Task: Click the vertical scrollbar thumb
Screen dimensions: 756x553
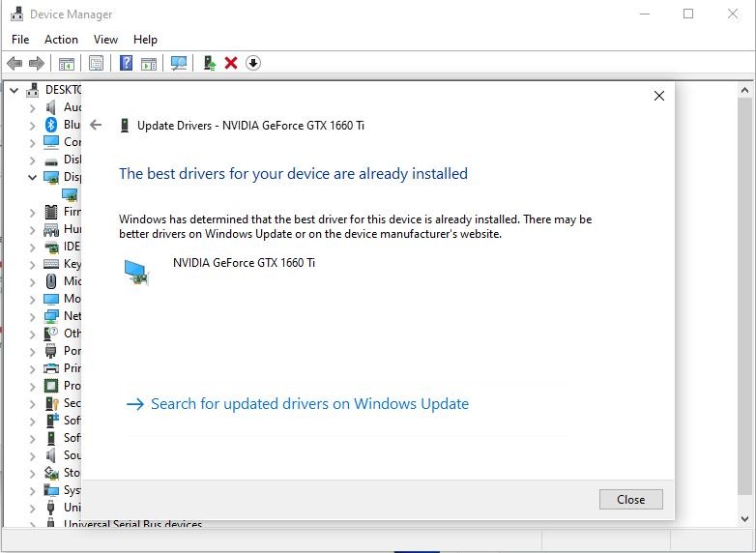Action: (745, 296)
